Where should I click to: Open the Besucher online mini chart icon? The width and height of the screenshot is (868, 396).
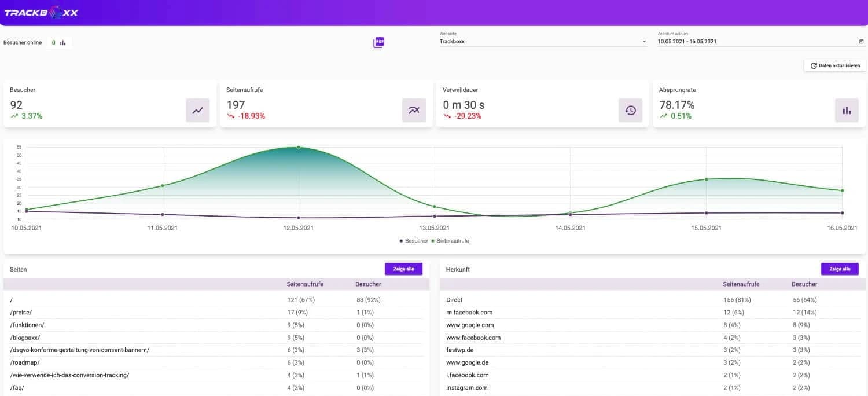click(x=62, y=42)
